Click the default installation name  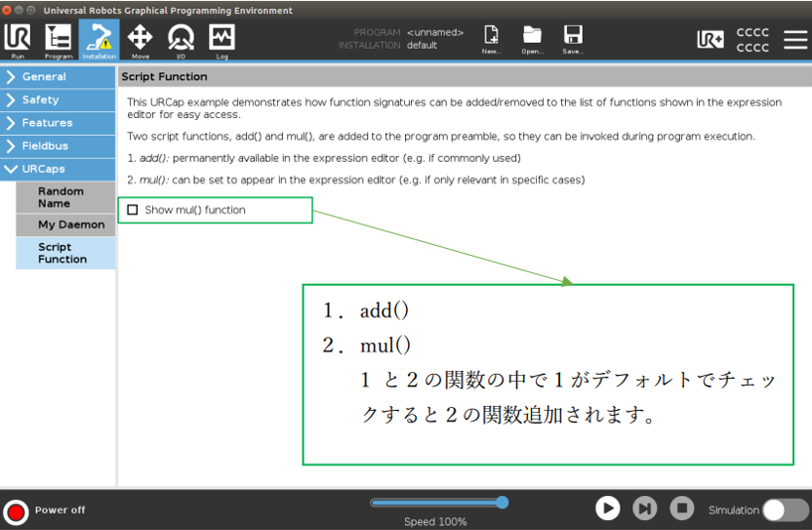tap(422, 45)
